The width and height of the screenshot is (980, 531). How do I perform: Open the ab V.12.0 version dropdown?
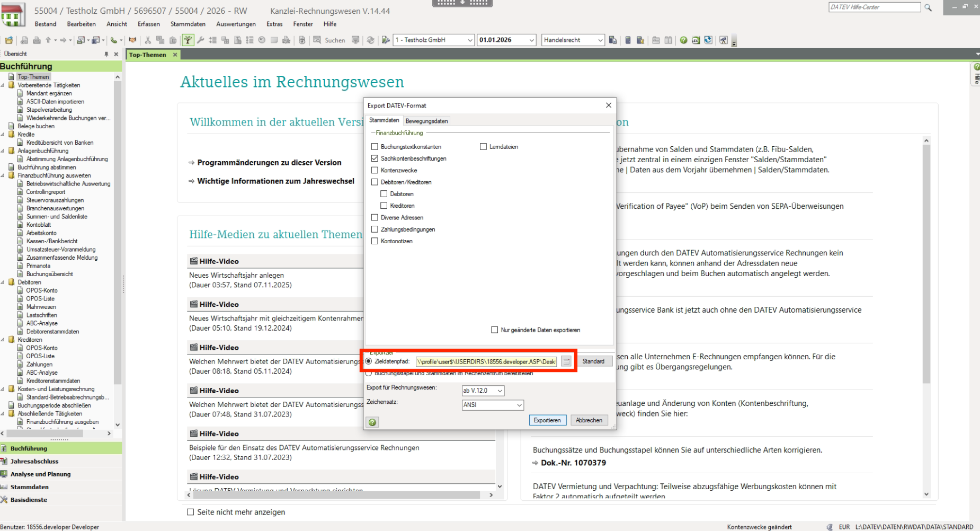point(500,391)
